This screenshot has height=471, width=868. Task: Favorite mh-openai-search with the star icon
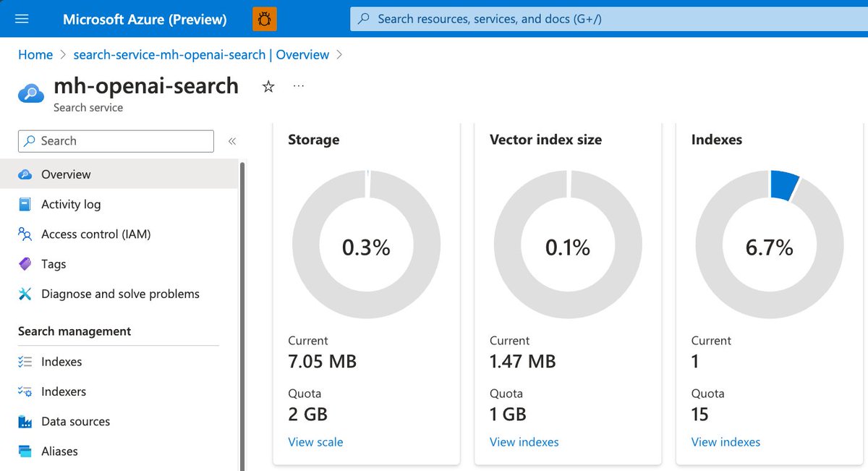tap(268, 87)
